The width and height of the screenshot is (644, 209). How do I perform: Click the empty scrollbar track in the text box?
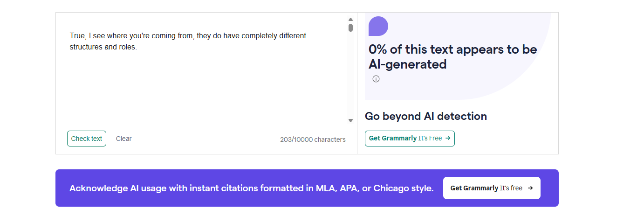(x=350, y=75)
